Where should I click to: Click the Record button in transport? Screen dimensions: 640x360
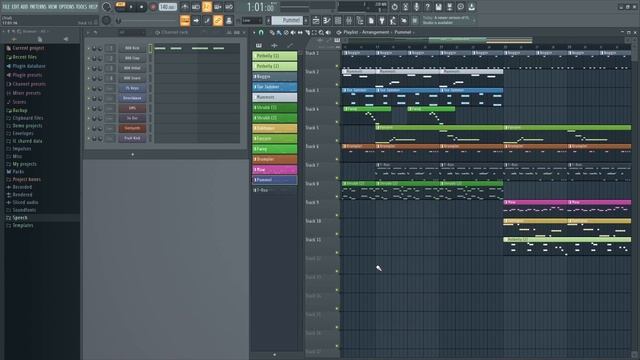coord(153,7)
